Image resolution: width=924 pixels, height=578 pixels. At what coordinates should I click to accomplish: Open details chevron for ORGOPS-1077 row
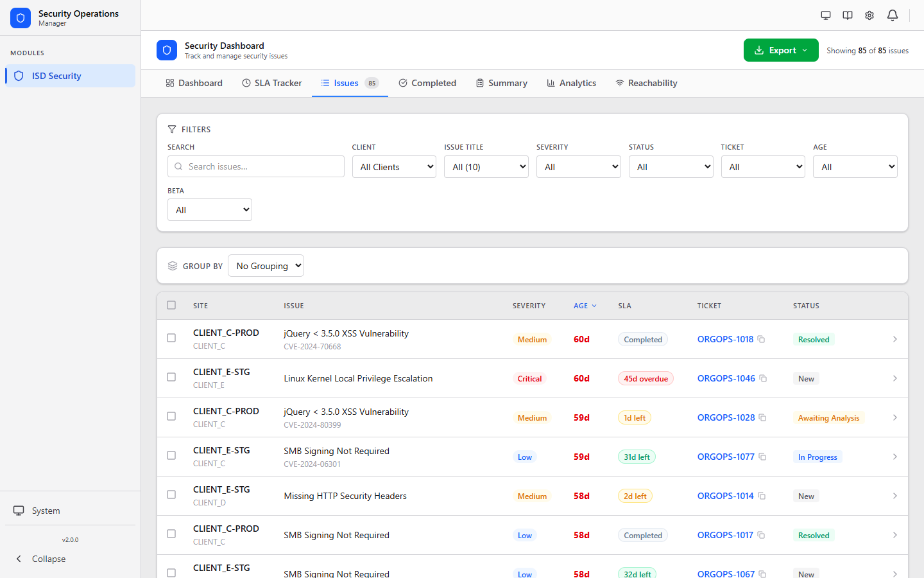tap(895, 457)
